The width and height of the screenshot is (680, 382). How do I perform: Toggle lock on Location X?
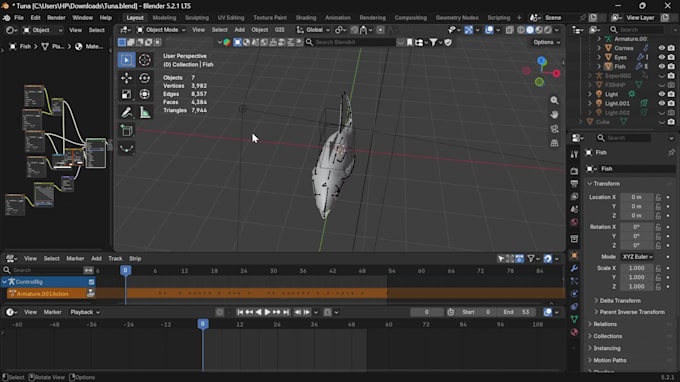click(x=658, y=197)
